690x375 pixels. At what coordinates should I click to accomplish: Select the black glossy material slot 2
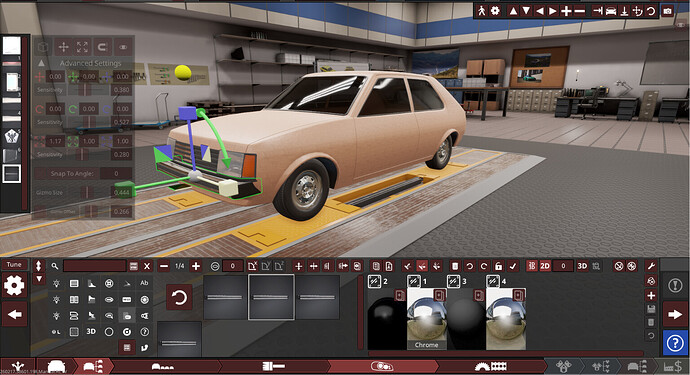386,319
